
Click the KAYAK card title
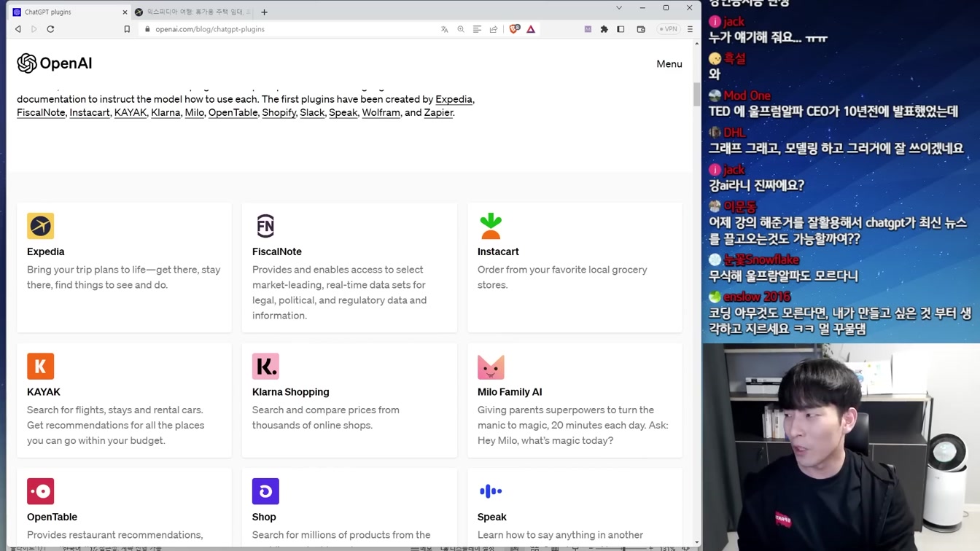click(44, 392)
